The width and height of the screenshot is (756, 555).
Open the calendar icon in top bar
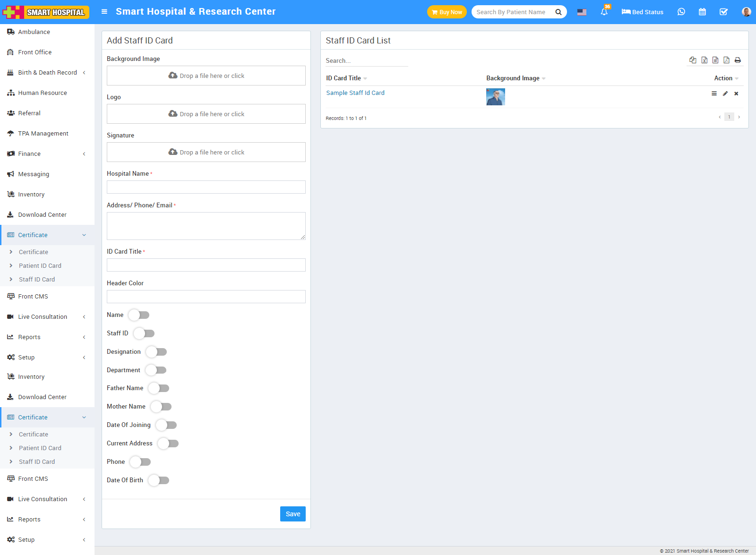click(702, 12)
